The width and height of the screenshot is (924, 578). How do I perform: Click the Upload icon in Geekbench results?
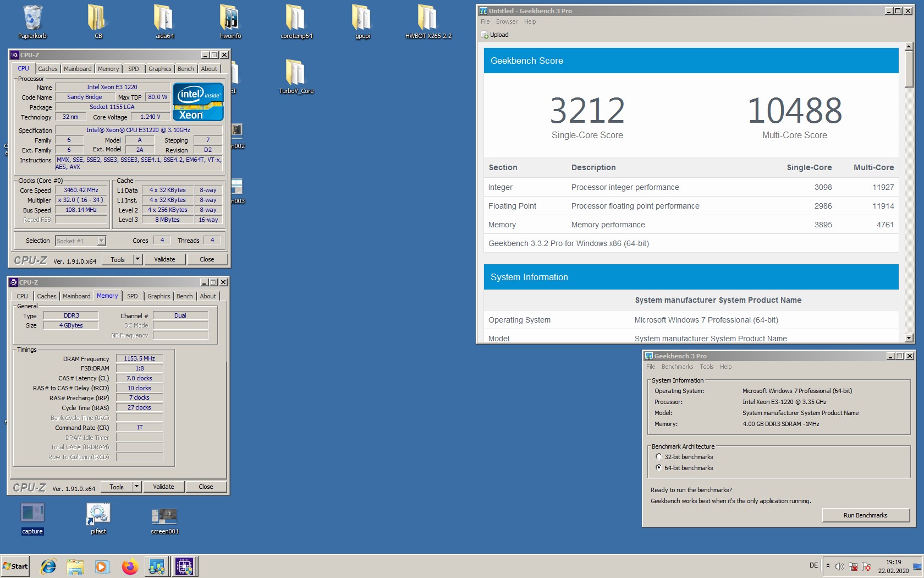point(485,35)
